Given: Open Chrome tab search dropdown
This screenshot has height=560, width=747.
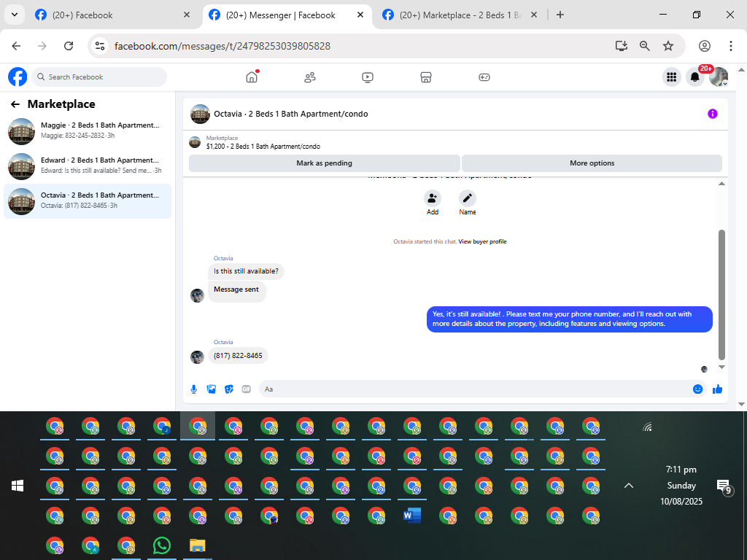Looking at the screenshot, I should click(15, 15).
